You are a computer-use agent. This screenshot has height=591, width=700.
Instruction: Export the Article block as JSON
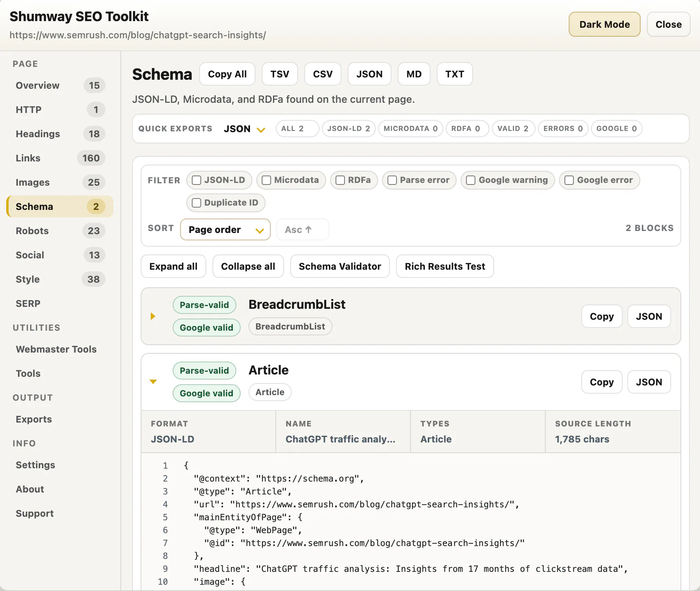649,382
